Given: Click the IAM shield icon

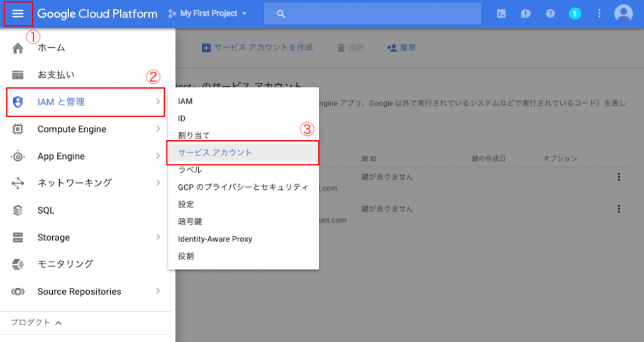Looking at the screenshot, I should point(18,102).
